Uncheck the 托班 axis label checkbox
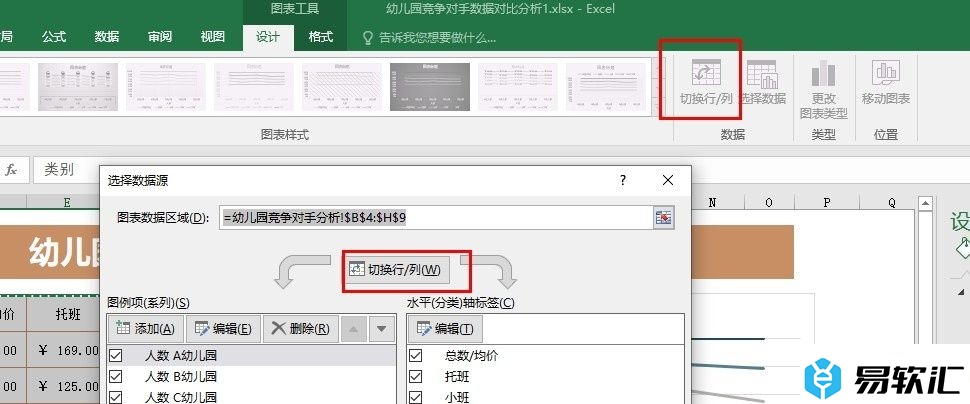 coord(416,376)
